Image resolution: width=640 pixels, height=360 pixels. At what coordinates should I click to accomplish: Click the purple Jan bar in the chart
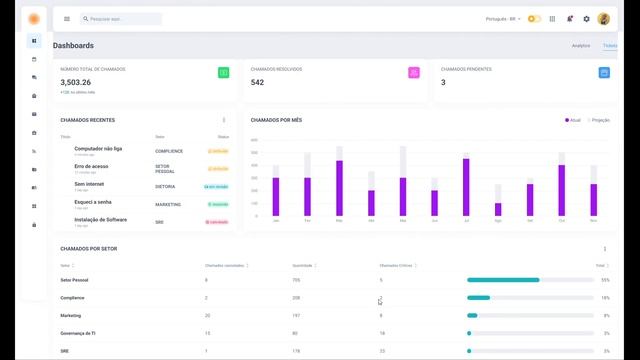click(x=276, y=197)
